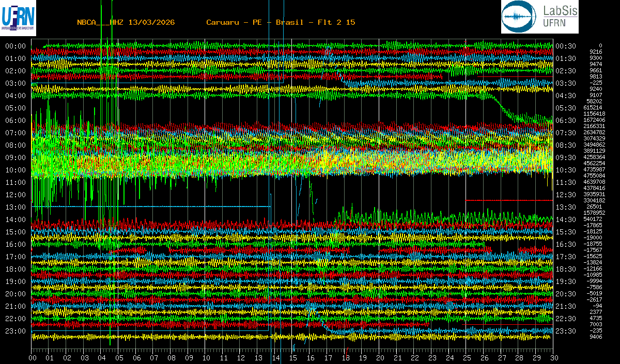
Task: Click the flat red trace segment near 12:30
Action: (x=509, y=200)
